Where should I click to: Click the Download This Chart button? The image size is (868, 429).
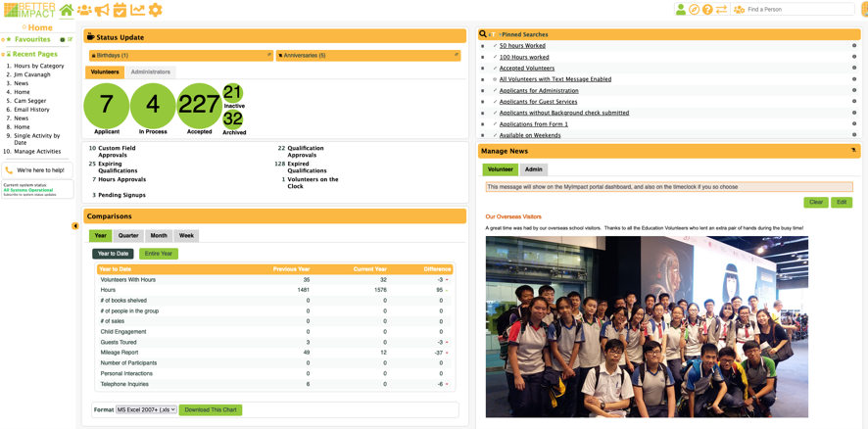[x=211, y=410]
